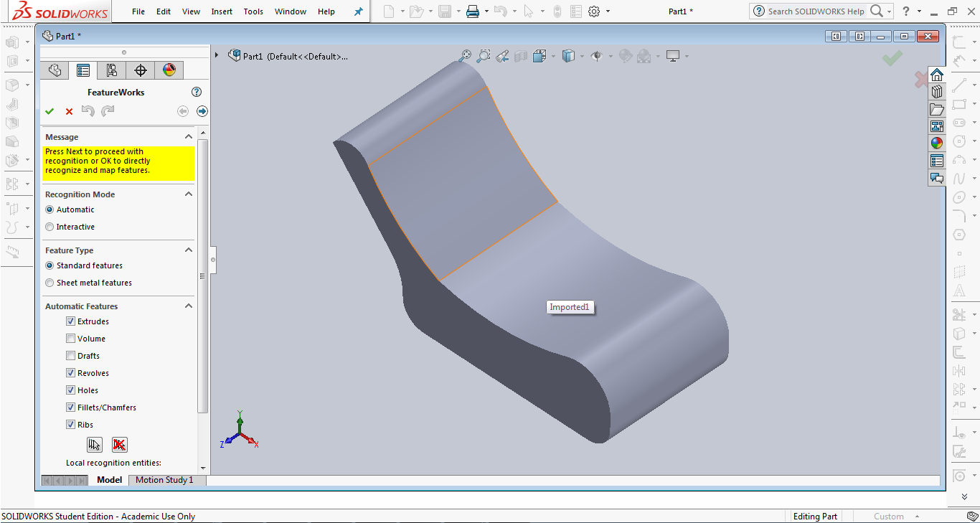Click Zoom to Area icon
Image resolution: width=980 pixels, height=523 pixels.
[x=484, y=56]
